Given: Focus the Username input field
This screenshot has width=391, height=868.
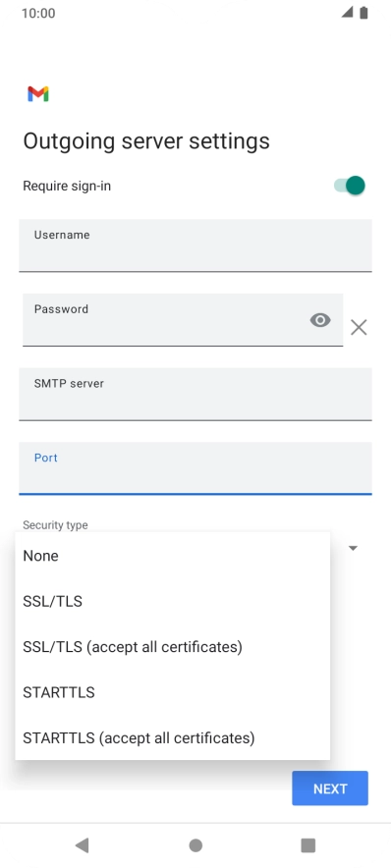Looking at the screenshot, I should coord(195,245).
